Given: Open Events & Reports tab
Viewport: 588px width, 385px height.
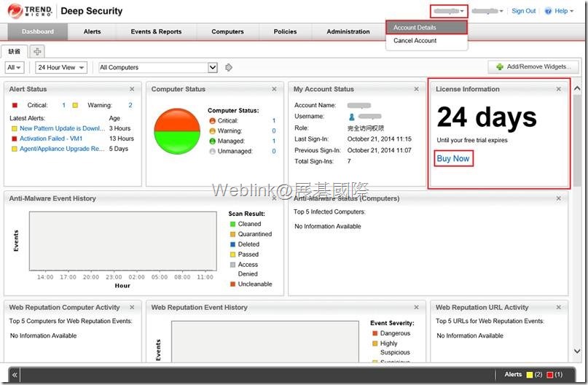Looking at the screenshot, I should [156, 31].
